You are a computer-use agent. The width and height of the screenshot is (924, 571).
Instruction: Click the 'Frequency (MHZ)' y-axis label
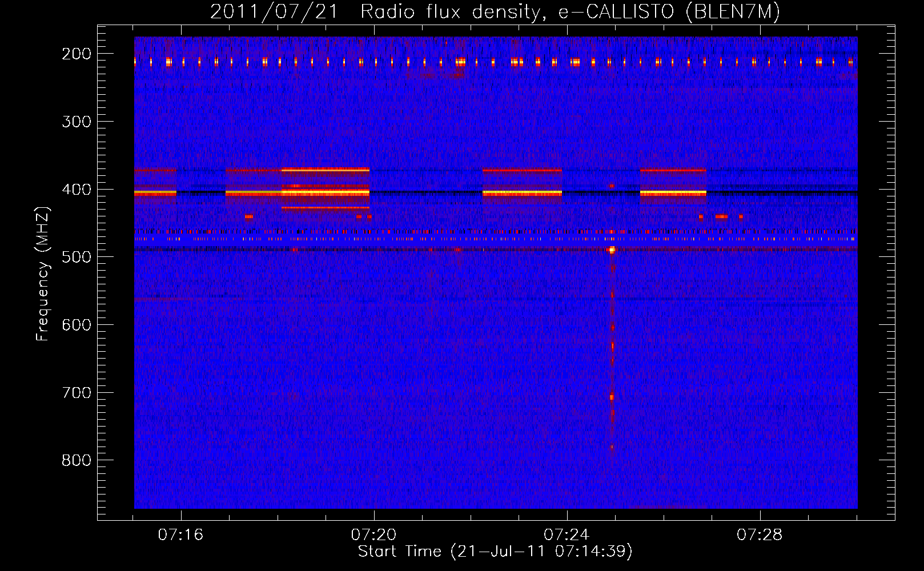[43, 274]
